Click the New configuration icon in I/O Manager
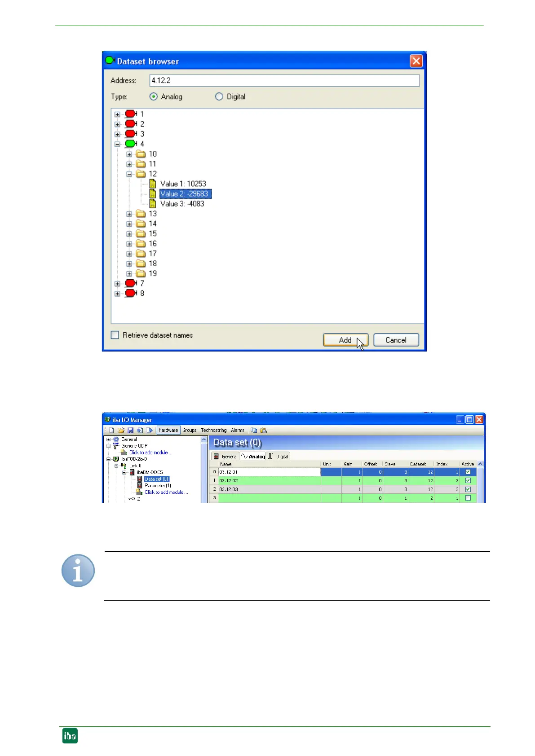Viewport: 535px width, 756px height. [x=111, y=430]
